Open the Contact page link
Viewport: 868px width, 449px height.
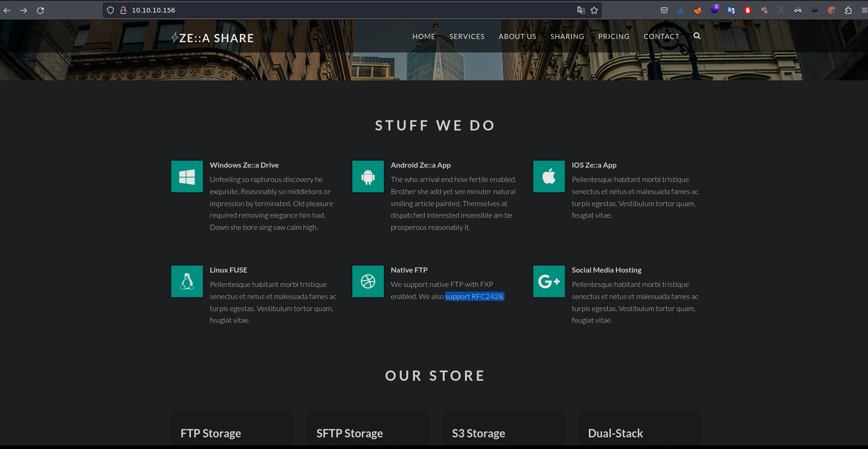pyautogui.click(x=661, y=36)
